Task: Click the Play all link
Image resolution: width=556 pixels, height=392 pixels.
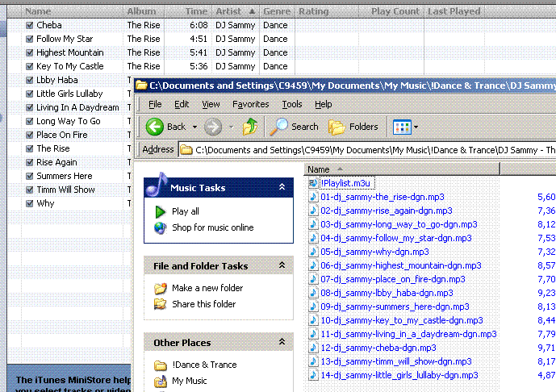Action: point(186,211)
